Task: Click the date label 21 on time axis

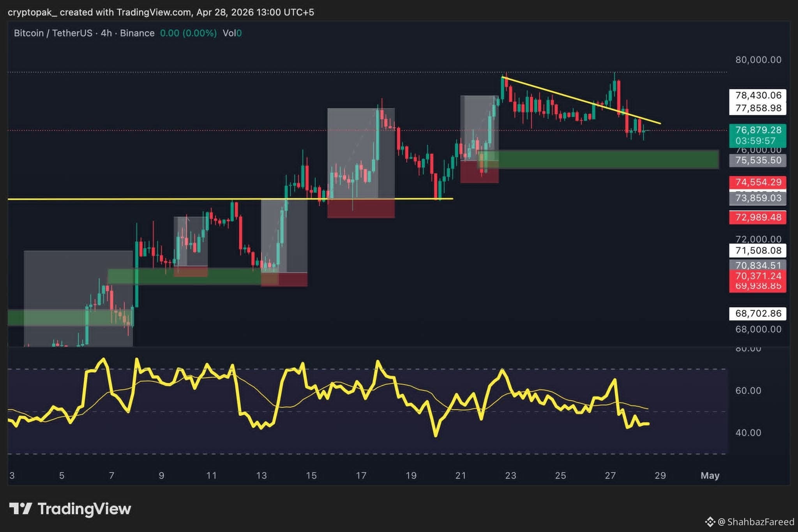Action: pyautogui.click(x=461, y=476)
